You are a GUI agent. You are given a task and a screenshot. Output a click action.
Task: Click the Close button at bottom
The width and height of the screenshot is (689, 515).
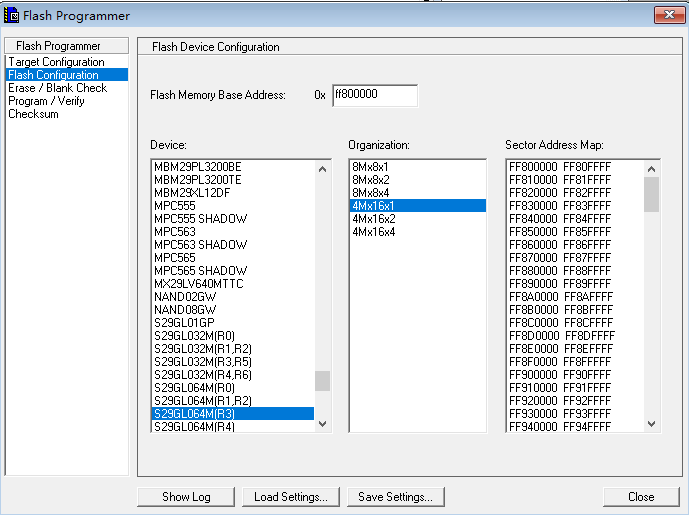coord(641,497)
